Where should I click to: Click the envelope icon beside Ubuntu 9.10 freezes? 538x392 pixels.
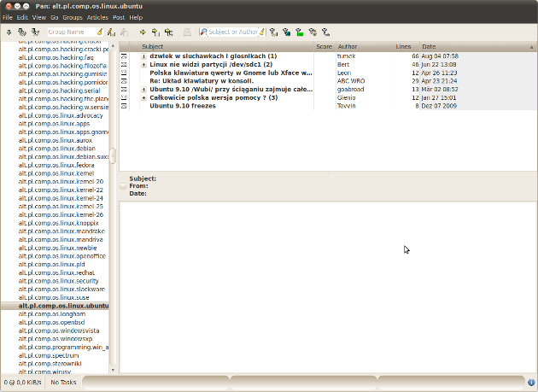click(x=124, y=106)
